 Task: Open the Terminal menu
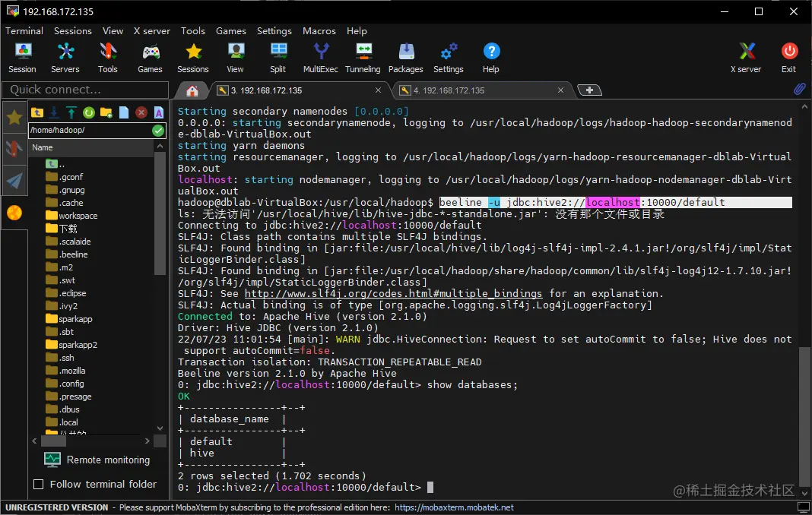(24, 31)
